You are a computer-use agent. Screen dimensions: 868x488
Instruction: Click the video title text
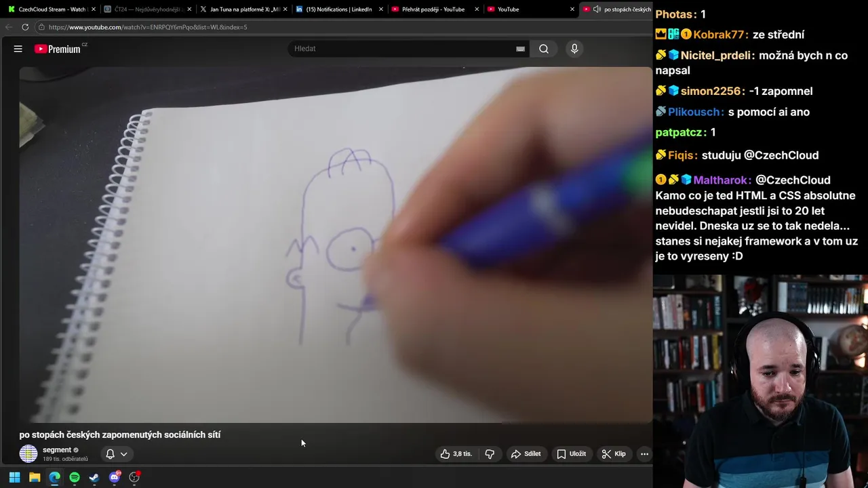coord(120,435)
